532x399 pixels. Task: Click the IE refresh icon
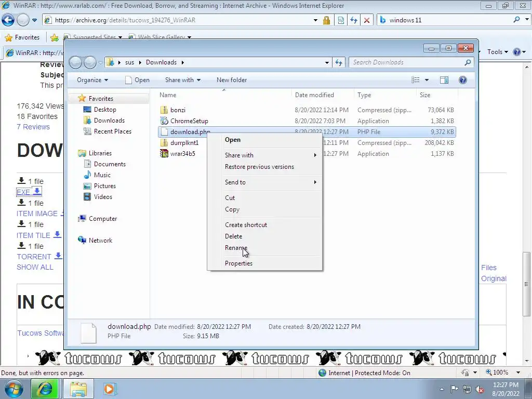coord(354,20)
